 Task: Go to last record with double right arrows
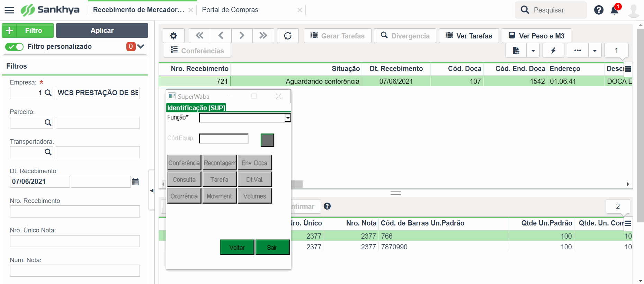[263, 36]
